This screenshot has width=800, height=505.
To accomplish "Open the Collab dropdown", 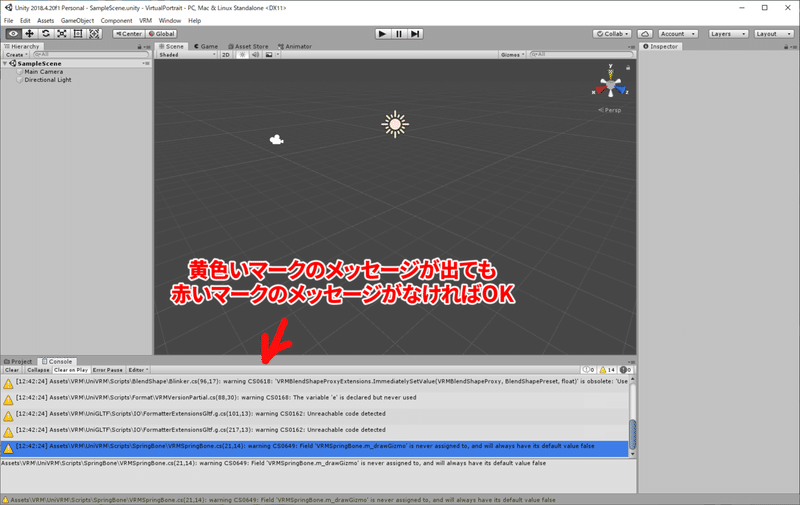I will [x=613, y=34].
